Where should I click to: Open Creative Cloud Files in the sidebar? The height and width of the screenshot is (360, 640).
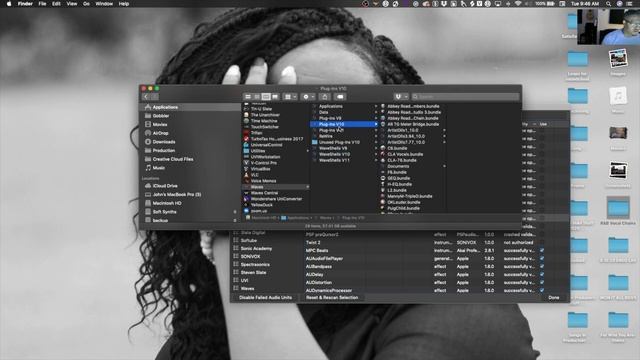[173, 159]
